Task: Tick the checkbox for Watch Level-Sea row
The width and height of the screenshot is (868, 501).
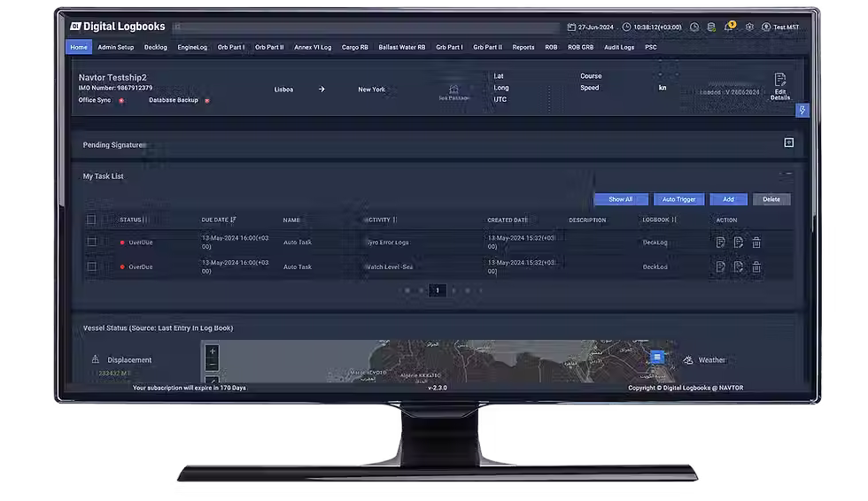Action: pyautogui.click(x=91, y=267)
